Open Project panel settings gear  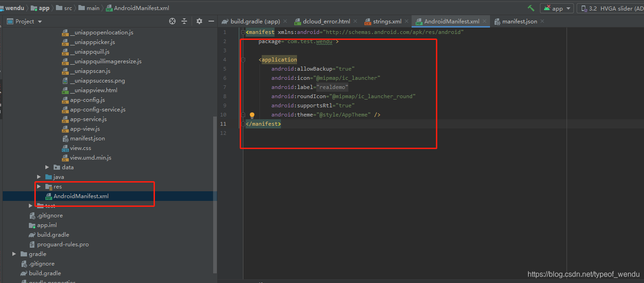pyautogui.click(x=199, y=21)
